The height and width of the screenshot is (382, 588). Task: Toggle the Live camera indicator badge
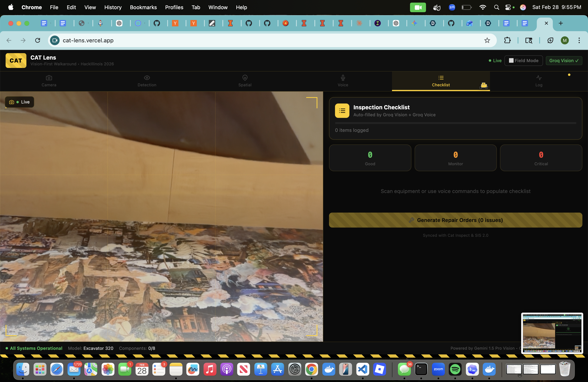(20, 102)
